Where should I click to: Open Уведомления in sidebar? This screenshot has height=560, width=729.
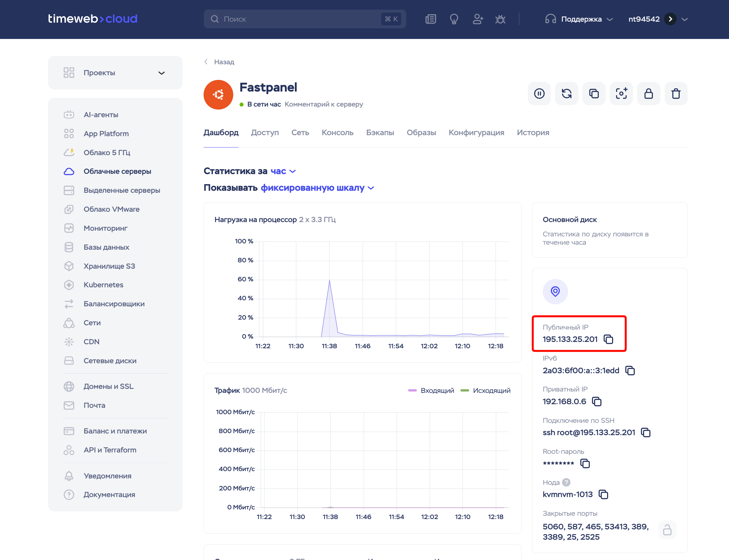click(115, 476)
